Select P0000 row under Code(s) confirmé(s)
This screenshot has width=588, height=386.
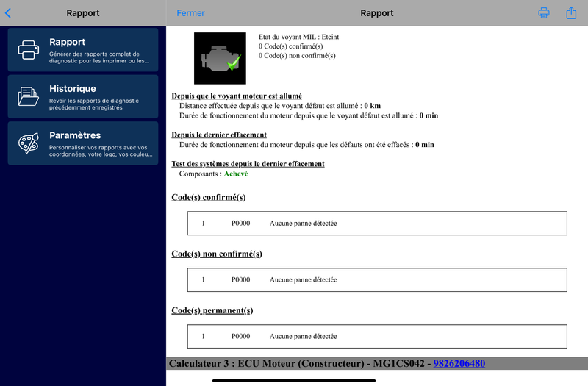[377, 224]
